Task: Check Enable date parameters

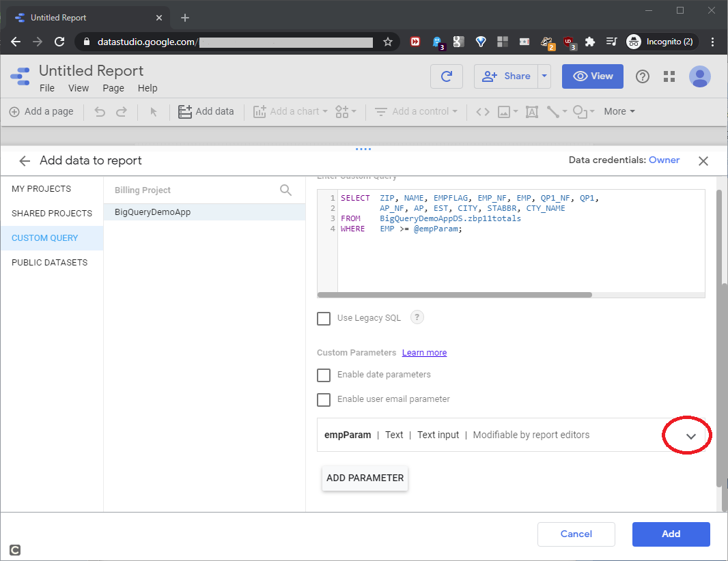Action: coord(324,375)
